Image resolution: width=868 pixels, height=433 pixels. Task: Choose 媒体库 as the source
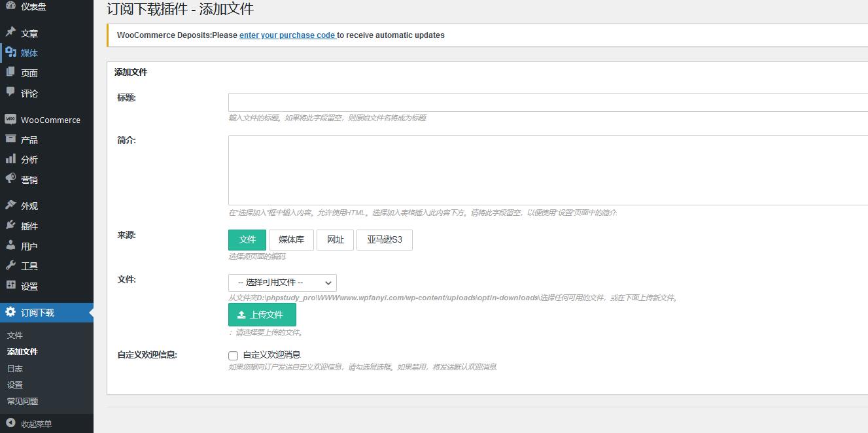click(291, 240)
